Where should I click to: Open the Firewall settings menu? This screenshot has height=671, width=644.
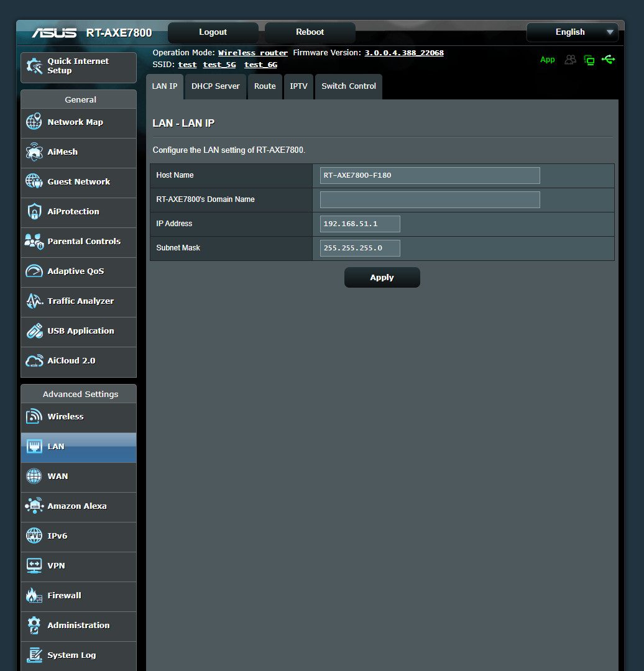point(79,596)
